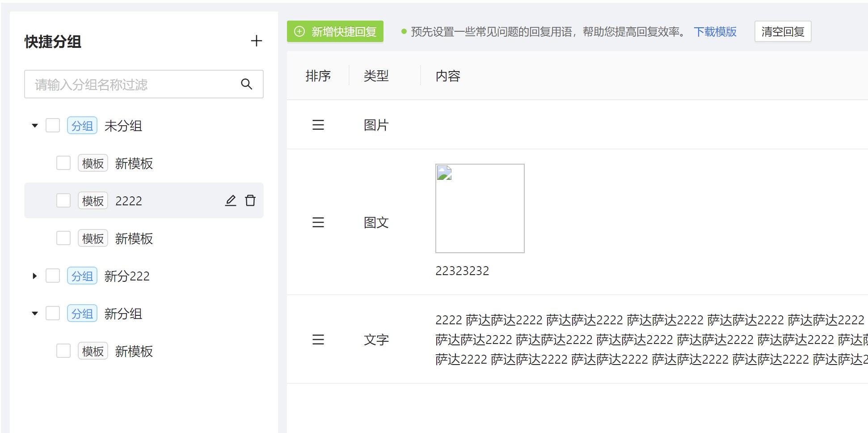Focus the group name filter input
Image resolution: width=868 pixels, height=433 pixels.
(134, 84)
